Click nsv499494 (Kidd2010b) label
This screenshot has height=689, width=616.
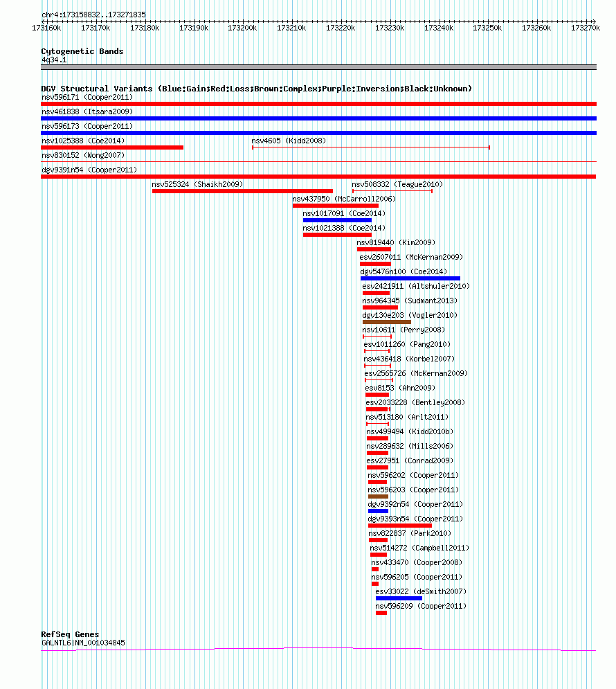click(410, 431)
